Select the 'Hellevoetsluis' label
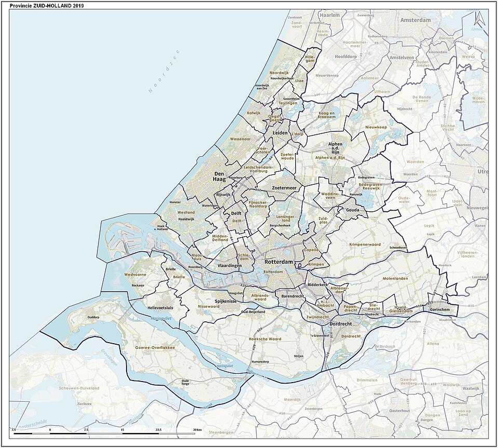 pos(160,308)
